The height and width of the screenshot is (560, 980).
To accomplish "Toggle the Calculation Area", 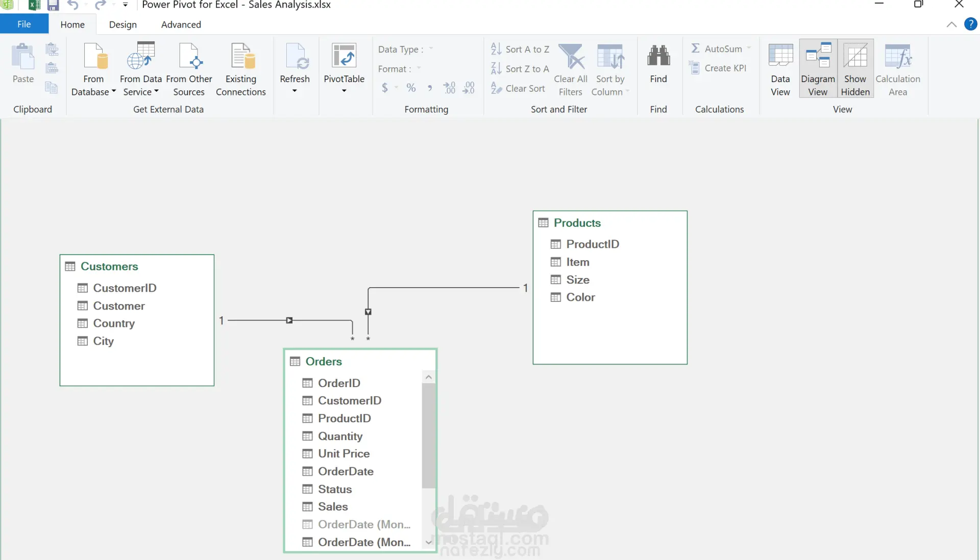I will (898, 70).
